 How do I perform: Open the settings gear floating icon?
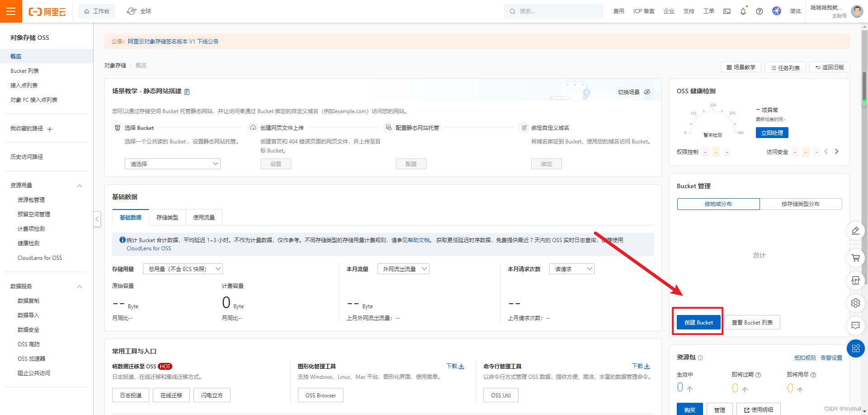click(855, 303)
